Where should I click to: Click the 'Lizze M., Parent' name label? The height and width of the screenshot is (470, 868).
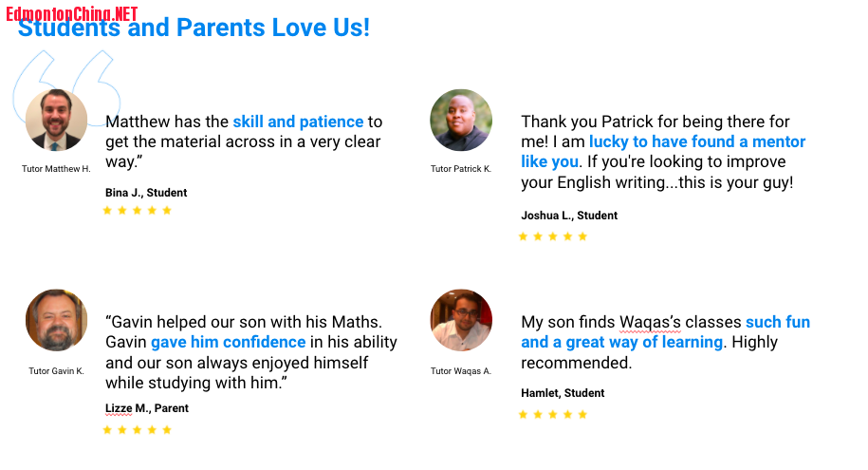(x=147, y=408)
